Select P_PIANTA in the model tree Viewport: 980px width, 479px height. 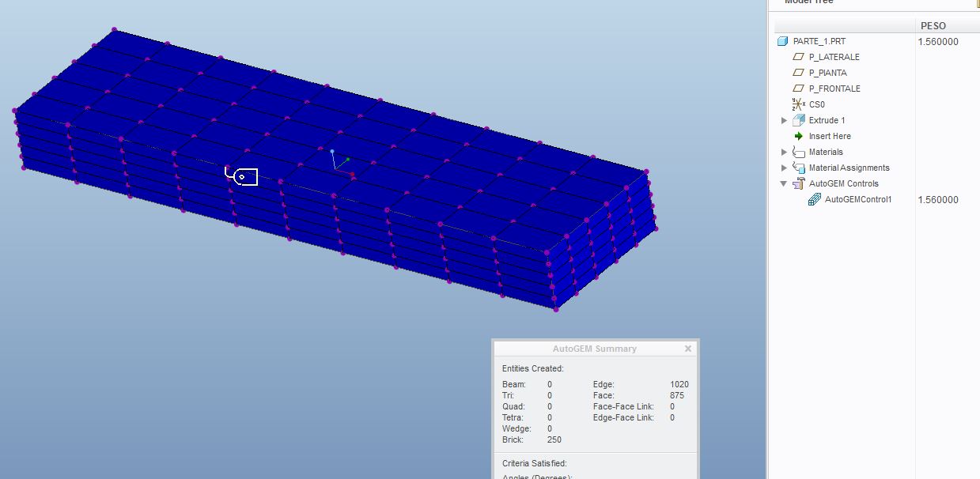click(827, 73)
